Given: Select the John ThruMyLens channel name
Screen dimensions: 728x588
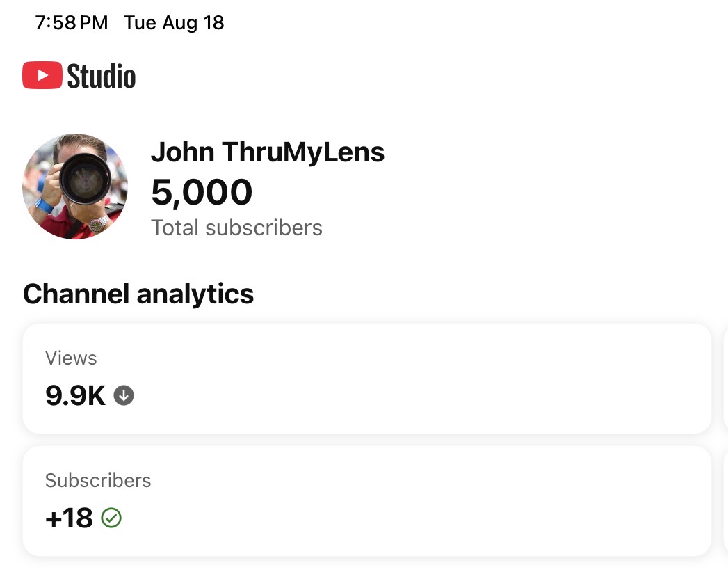Looking at the screenshot, I should pos(268,152).
